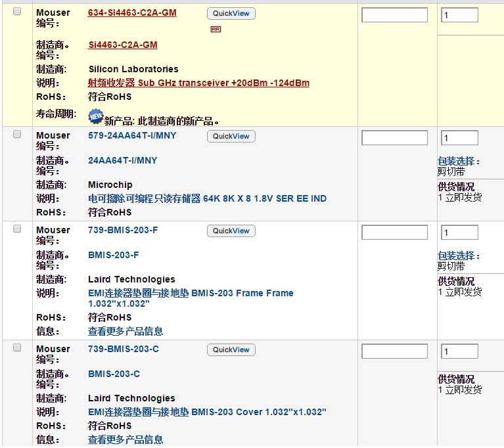Click manufacturer name Microchip
The width and height of the screenshot is (504, 448).
(110, 185)
